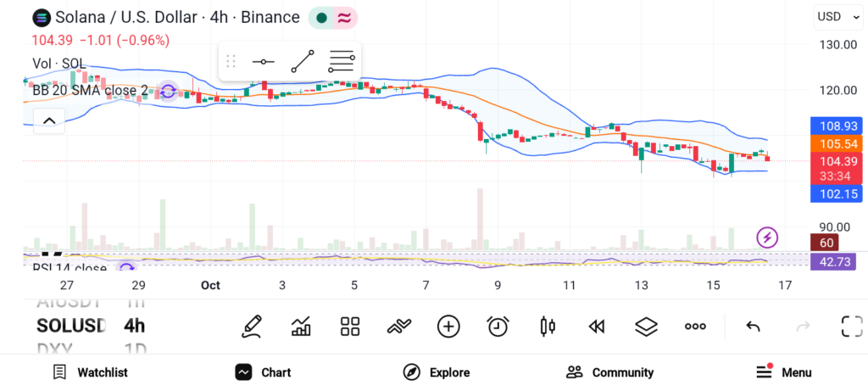Collapse the indicator legend with chevron
The image size is (868, 391).
[x=49, y=120]
